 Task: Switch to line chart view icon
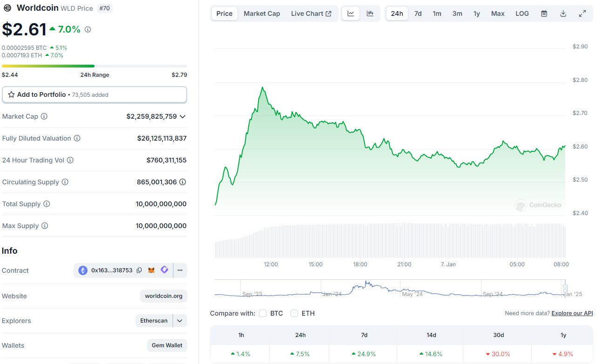351,13
